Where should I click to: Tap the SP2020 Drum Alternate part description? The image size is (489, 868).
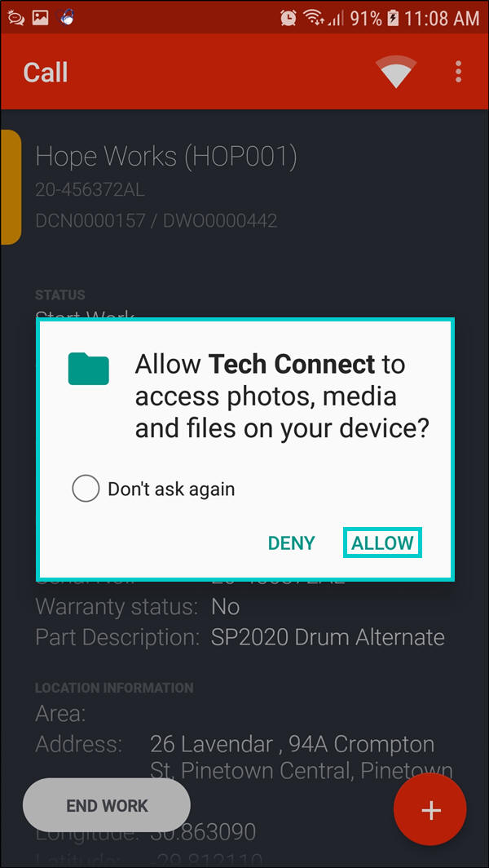(328, 637)
